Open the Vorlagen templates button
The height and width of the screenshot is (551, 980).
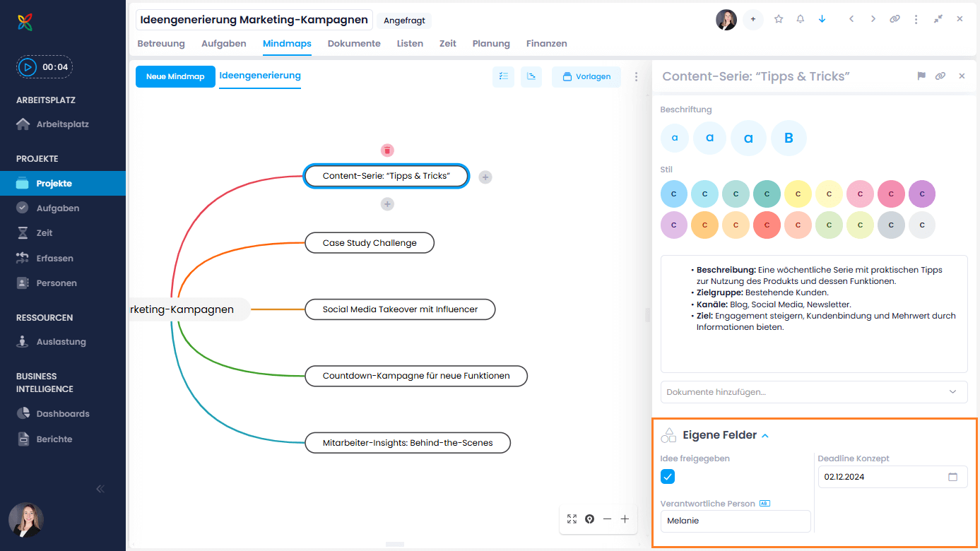click(586, 76)
